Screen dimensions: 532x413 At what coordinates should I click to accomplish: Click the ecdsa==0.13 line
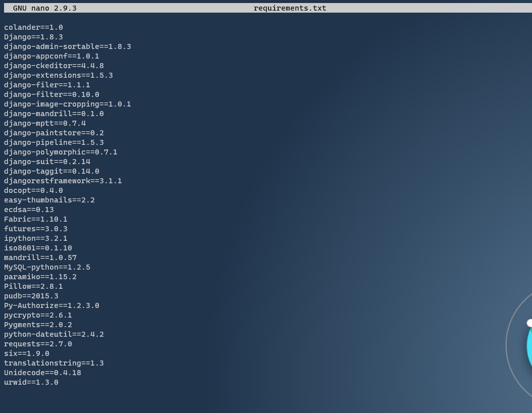tap(29, 210)
